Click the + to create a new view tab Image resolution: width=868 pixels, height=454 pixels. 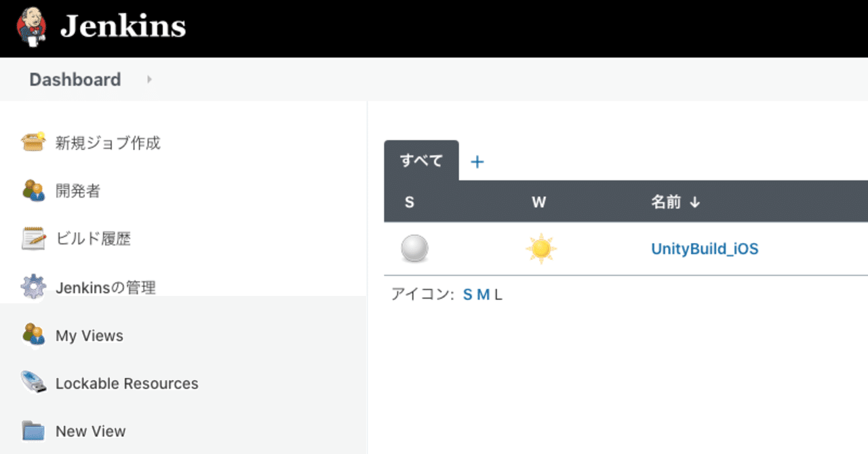[477, 161]
